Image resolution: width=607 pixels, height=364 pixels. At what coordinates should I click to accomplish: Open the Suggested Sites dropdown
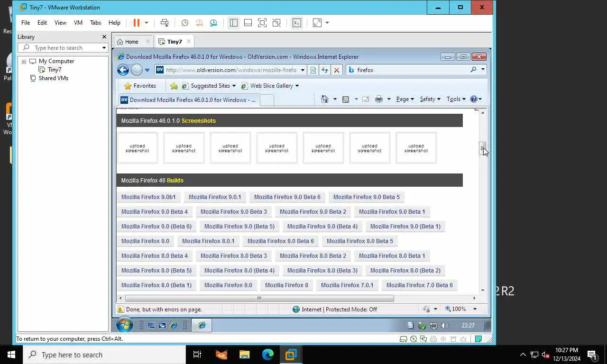coord(209,86)
